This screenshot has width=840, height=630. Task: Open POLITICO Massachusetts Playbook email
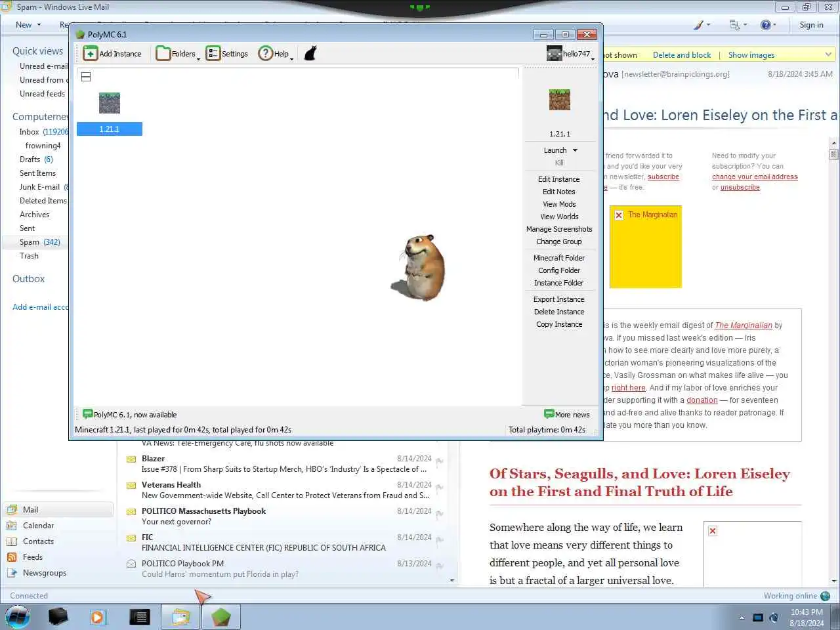(x=285, y=516)
